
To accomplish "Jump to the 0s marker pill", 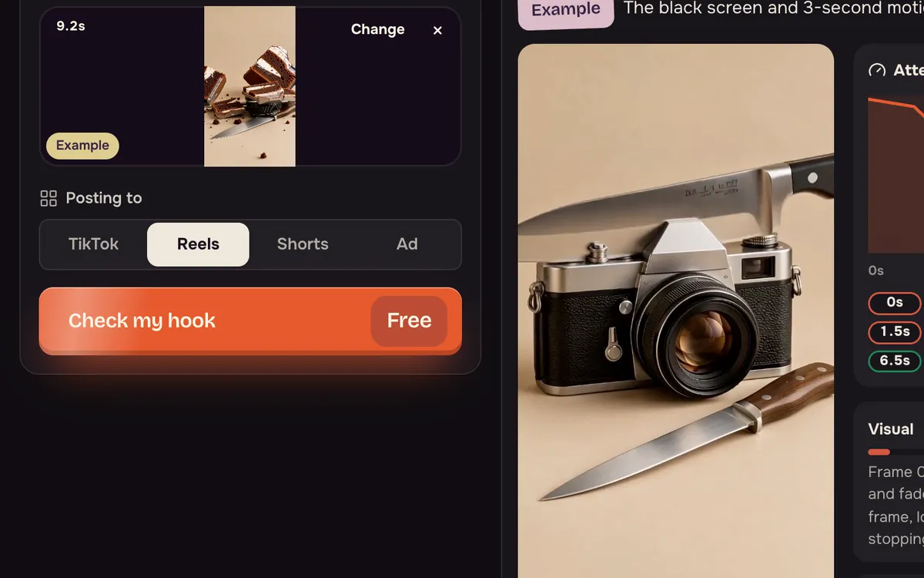I will (895, 303).
